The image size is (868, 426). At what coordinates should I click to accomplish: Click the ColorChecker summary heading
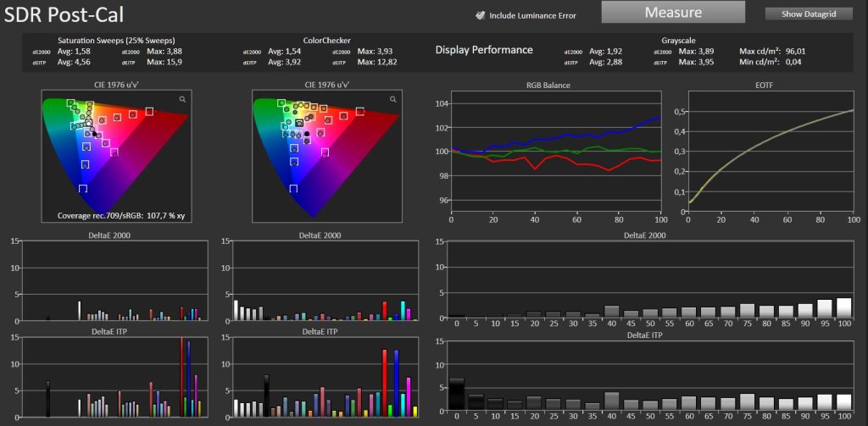point(326,41)
